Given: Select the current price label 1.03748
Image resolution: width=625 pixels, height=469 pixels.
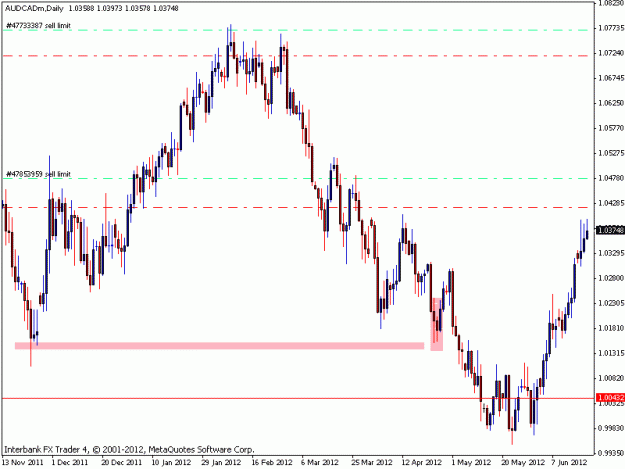Looking at the screenshot, I should (610, 230).
